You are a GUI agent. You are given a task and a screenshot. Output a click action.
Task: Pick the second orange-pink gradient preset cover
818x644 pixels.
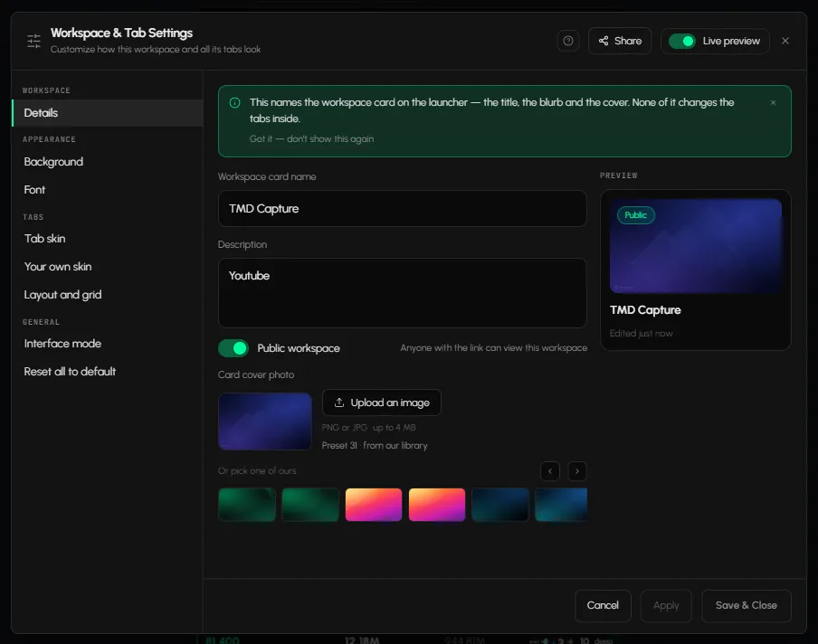437,504
